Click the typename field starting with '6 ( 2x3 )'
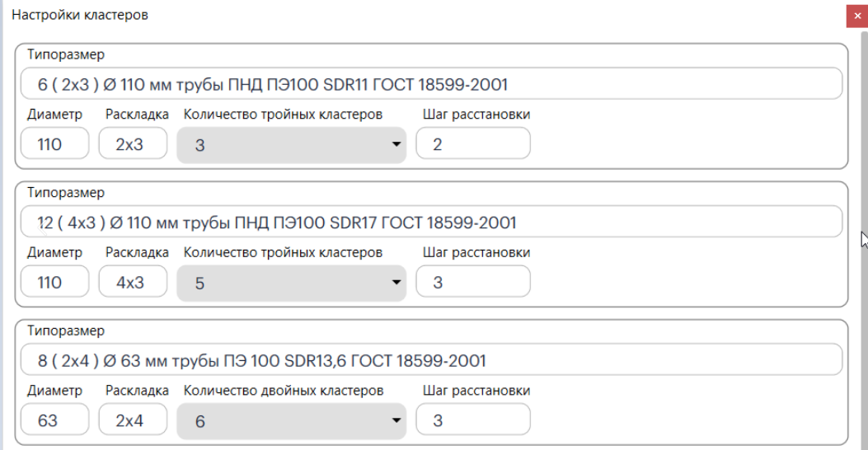Image resolution: width=868 pixels, height=450 pixels. coord(431,84)
